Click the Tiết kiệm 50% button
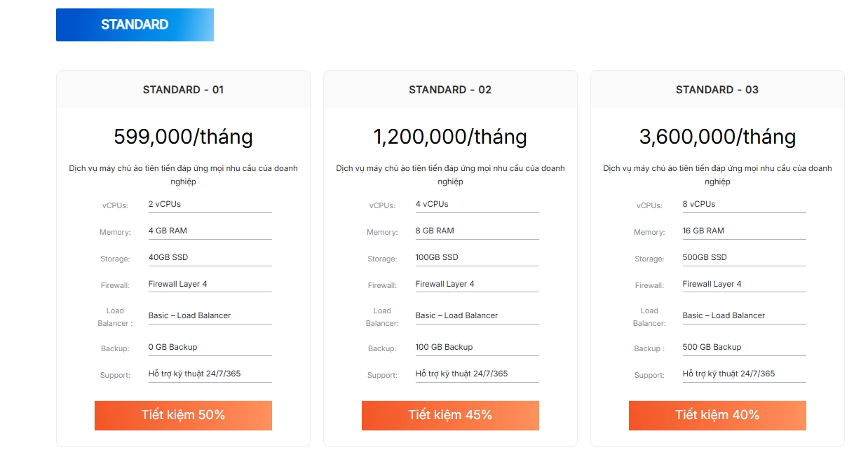 tap(182, 415)
